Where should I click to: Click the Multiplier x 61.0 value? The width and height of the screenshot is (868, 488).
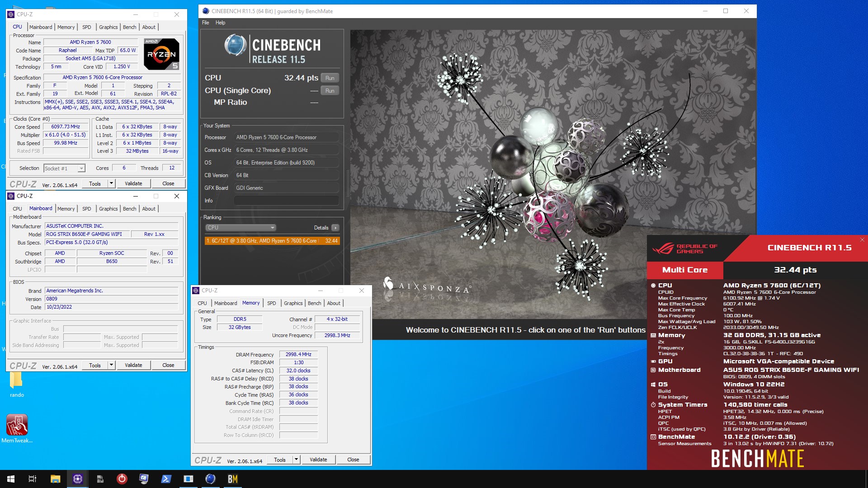click(x=66, y=135)
